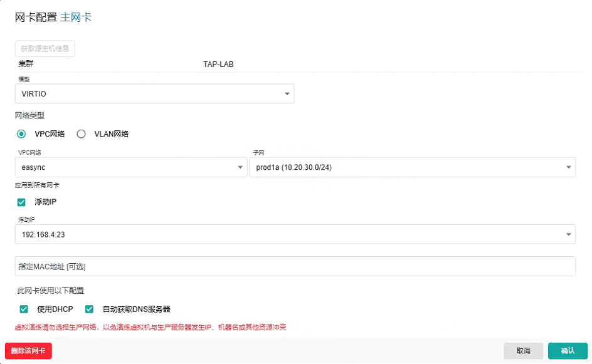Click the red 删除该网卡 button
The width and height of the screenshot is (592, 364).
(x=28, y=351)
